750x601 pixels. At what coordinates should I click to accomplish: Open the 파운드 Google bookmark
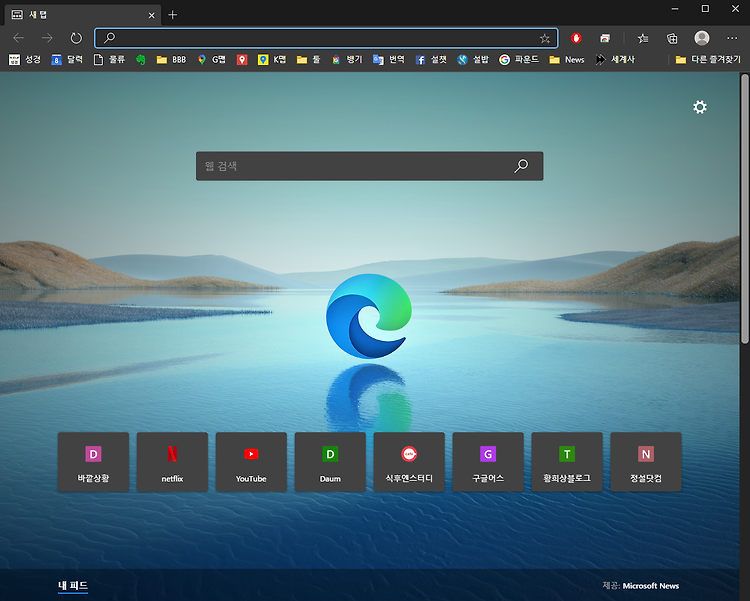click(518, 59)
